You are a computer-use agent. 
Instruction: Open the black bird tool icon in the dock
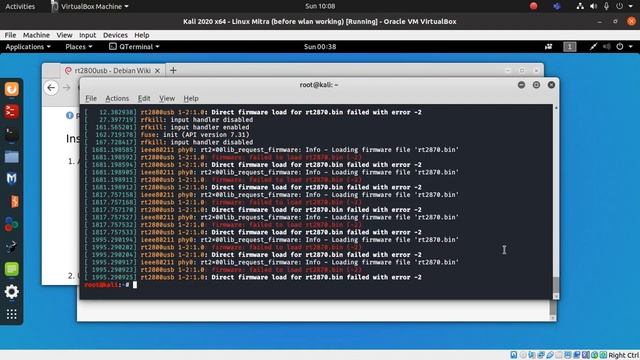tap(11, 247)
